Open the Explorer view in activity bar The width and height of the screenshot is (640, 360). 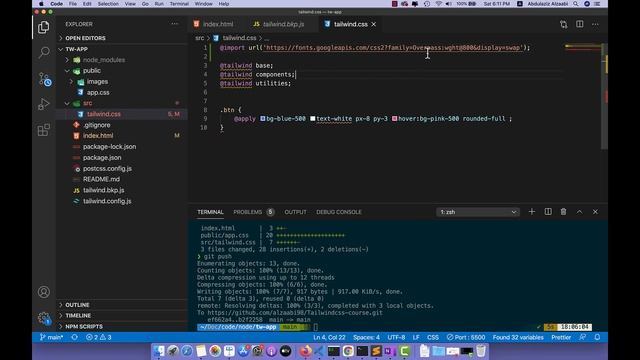[44, 27]
